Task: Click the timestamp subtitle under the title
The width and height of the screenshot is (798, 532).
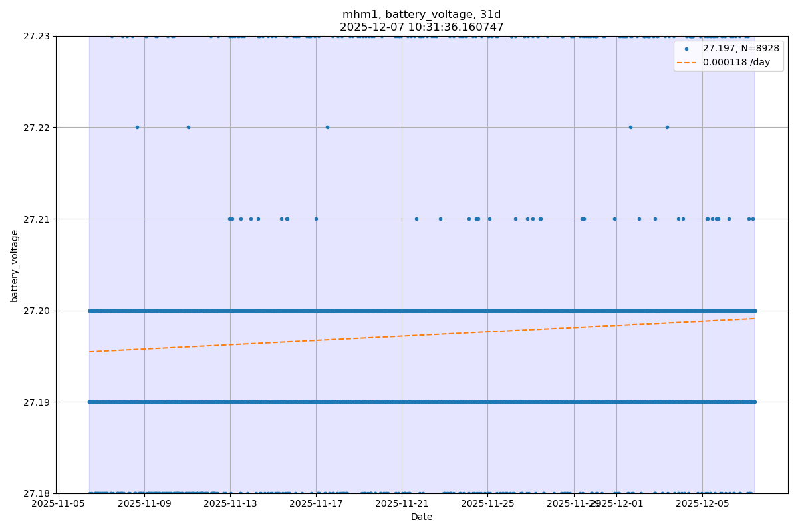Action: pyautogui.click(x=422, y=27)
